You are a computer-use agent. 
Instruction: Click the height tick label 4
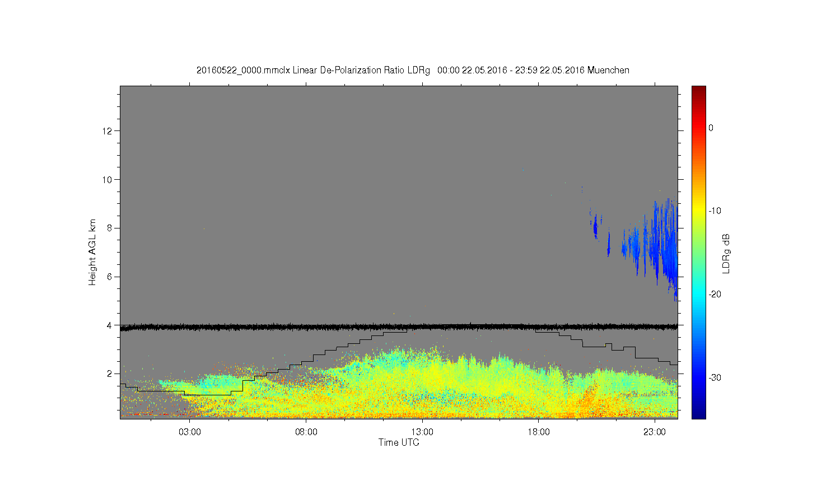coord(110,325)
